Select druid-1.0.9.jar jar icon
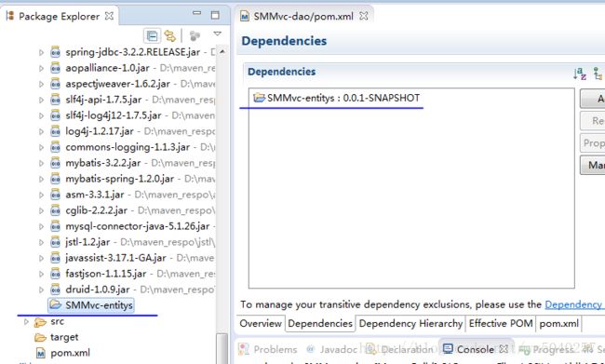This screenshot has width=605, height=364. point(56,290)
